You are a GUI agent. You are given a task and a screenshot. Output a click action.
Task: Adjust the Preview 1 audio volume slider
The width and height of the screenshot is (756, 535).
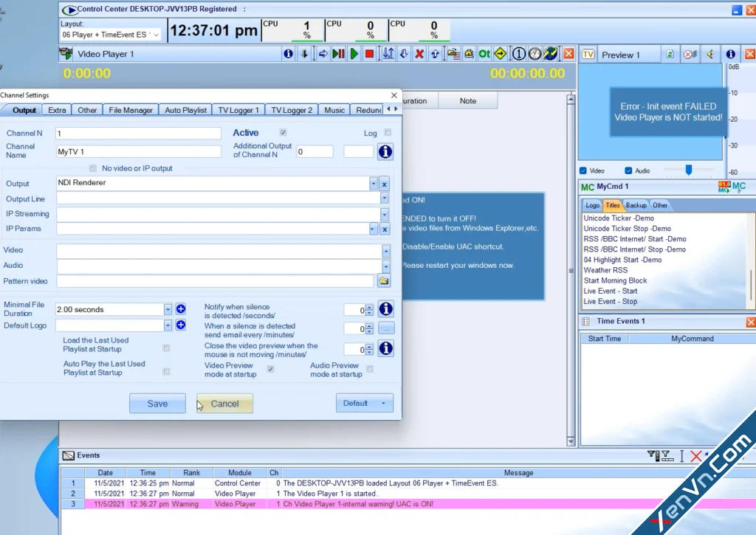click(x=689, y=170)
